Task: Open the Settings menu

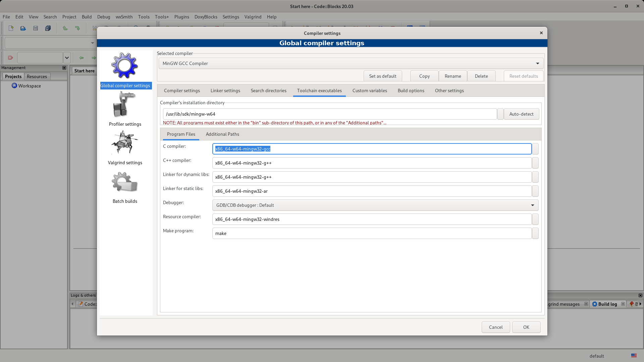Action: pos(231,17)
